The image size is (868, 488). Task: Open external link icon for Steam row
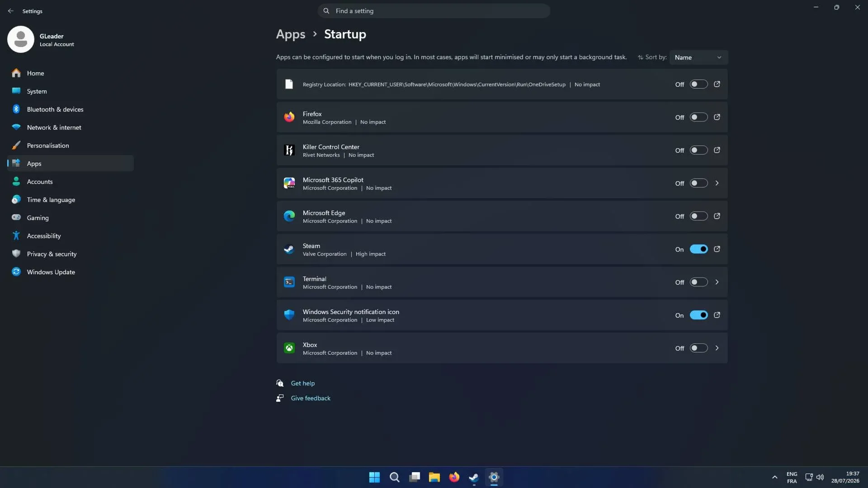[717, 249]
